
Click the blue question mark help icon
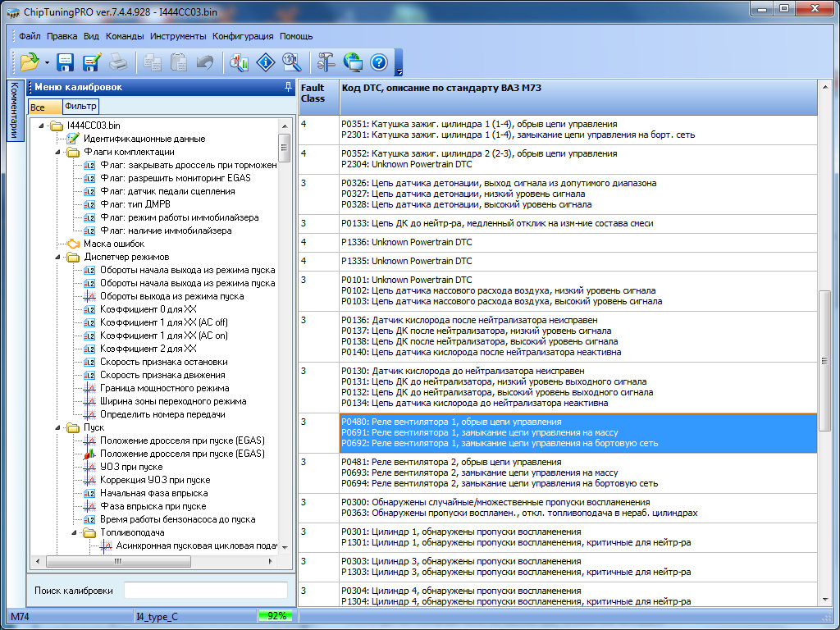[378, 62]
